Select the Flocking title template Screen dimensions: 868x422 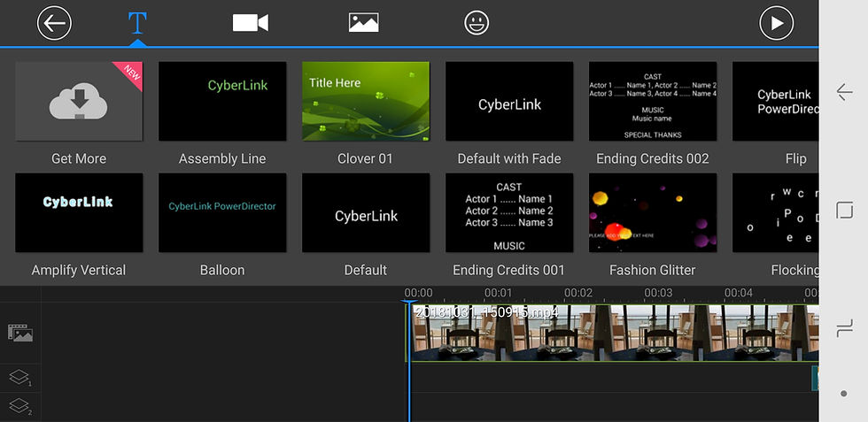(776, 213)
